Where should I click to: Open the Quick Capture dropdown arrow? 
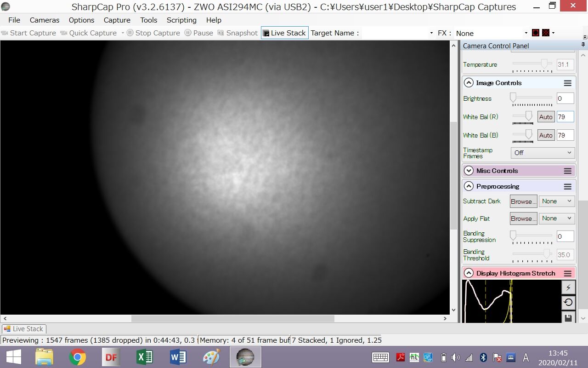(x=123, y=33)
